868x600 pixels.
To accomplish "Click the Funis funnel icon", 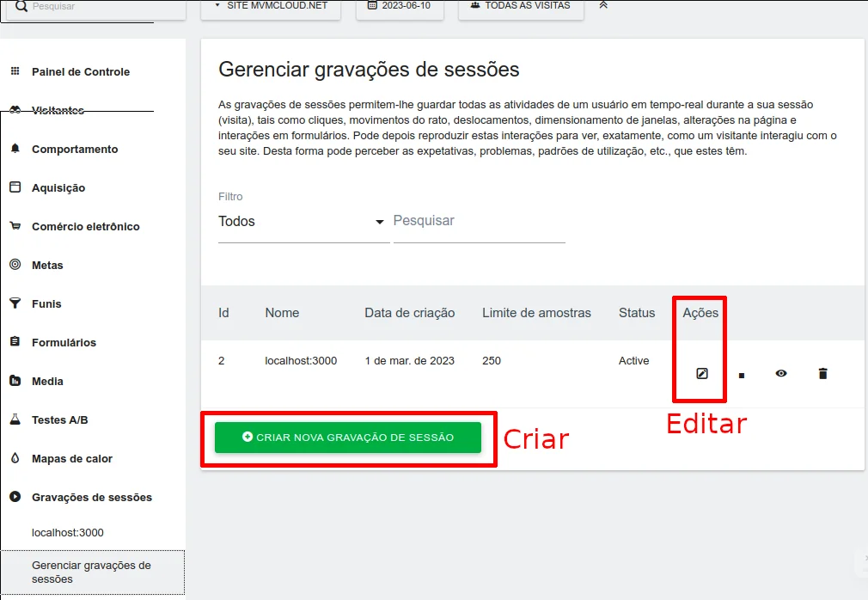I will click(x=15, y=303).
